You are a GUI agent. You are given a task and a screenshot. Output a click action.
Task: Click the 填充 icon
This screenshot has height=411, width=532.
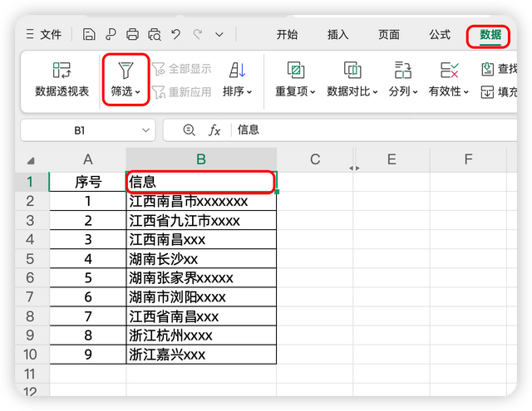pyautogui.click(x=487, y=92)
